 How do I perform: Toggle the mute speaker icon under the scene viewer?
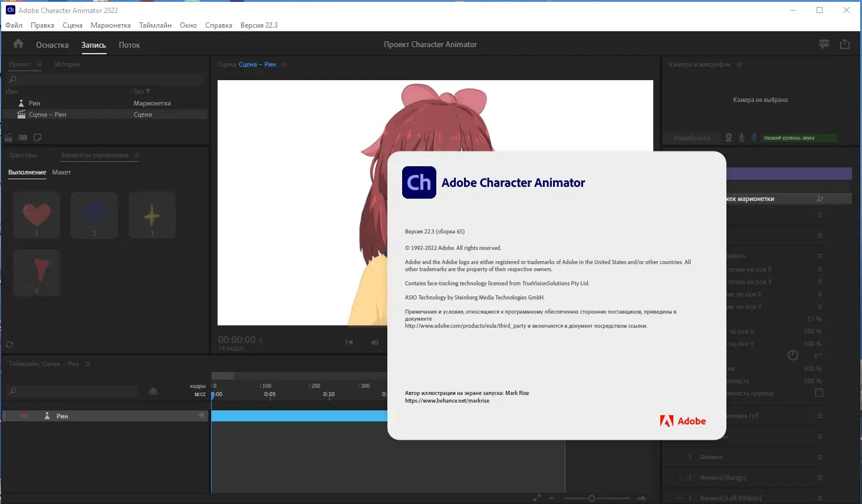tap(374, 341)
